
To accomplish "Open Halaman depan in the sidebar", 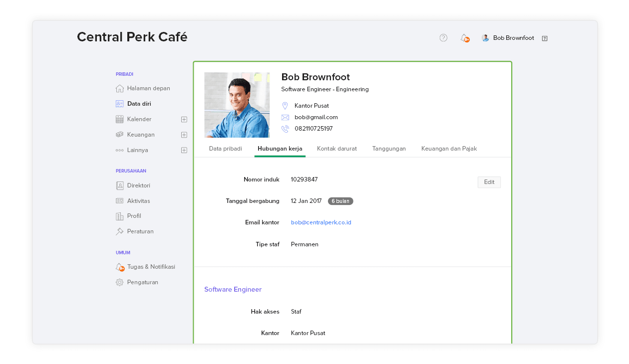I will [x=149, y=88].
